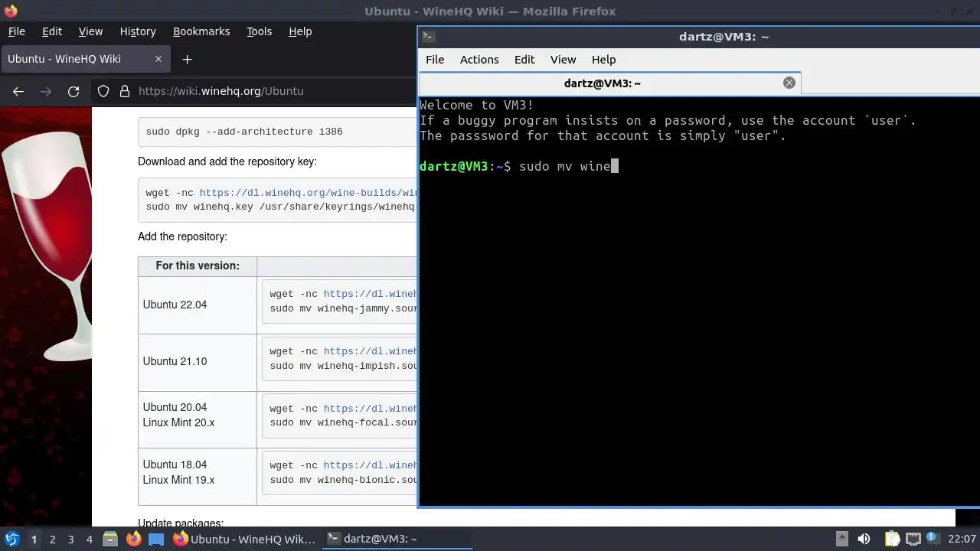Open terminal Edit menu

[x=524, y=60]
